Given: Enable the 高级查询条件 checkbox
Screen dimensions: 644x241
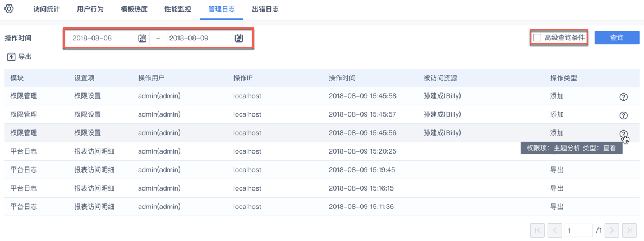Looking at the screenshot, I should click(537, 38).
